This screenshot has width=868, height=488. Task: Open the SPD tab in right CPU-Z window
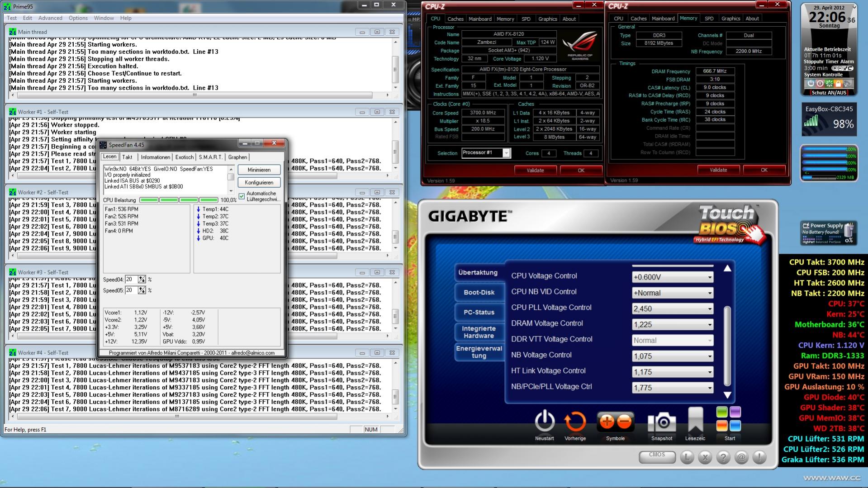[x=709, y=19]
